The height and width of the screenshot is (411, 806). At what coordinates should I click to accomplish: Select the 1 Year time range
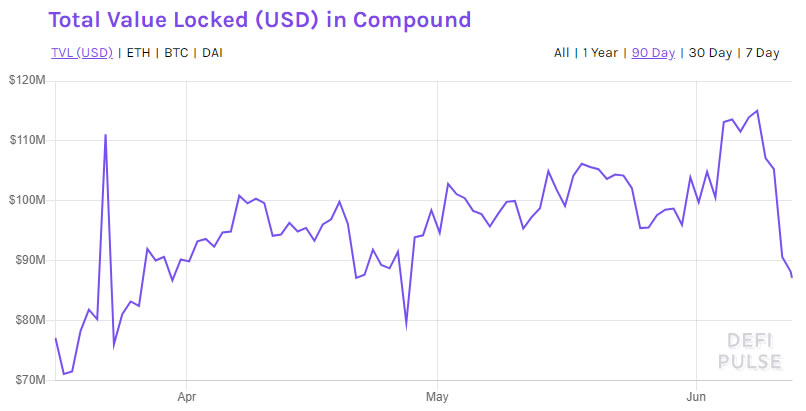pyautogui.click(x=600, y=53)
